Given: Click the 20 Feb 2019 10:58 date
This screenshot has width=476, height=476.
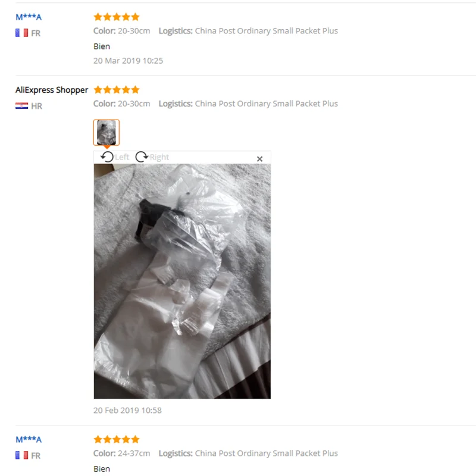Looking at the screenshot, I should [127, 410].
